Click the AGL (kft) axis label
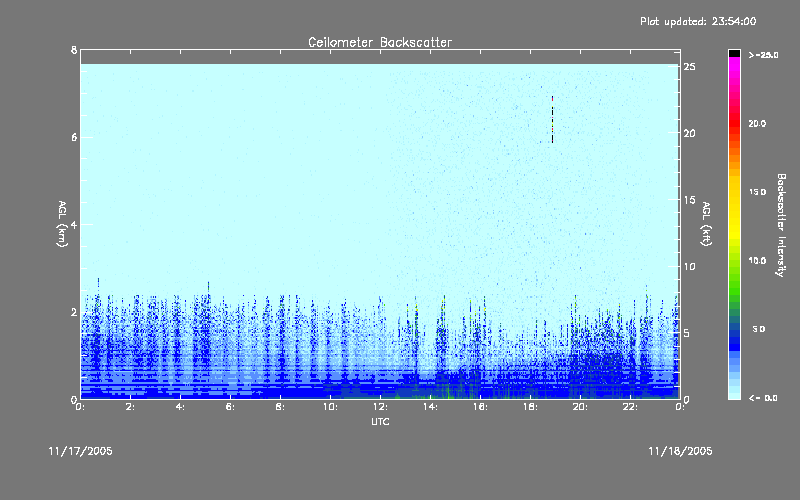This screenshot has width=800, height=500. (x=706, y=224)
